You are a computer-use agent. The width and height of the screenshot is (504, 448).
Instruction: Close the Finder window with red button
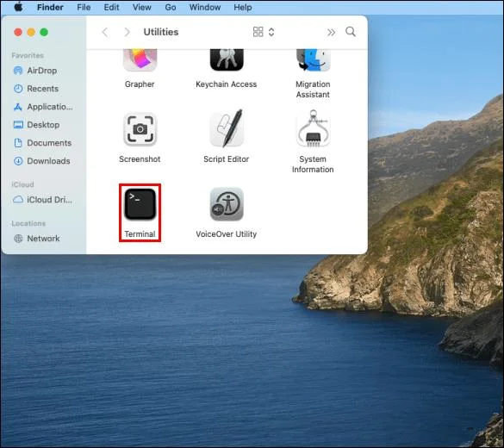18,32
